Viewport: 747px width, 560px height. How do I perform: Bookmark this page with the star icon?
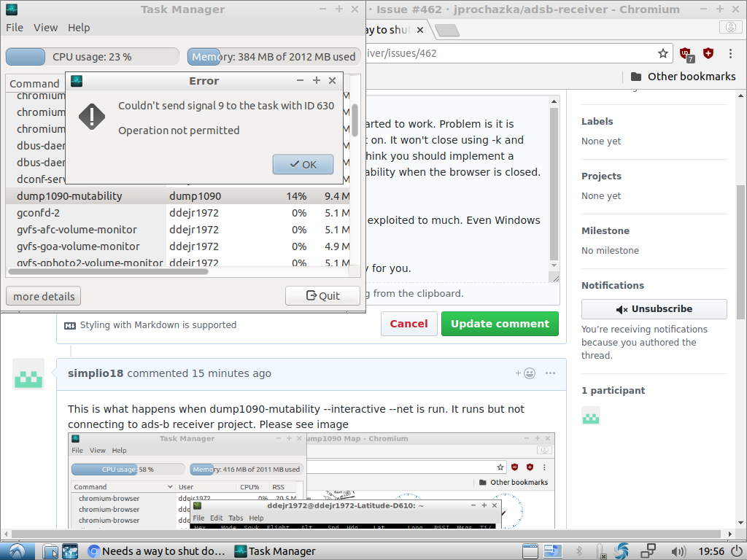tap(662, 53)
